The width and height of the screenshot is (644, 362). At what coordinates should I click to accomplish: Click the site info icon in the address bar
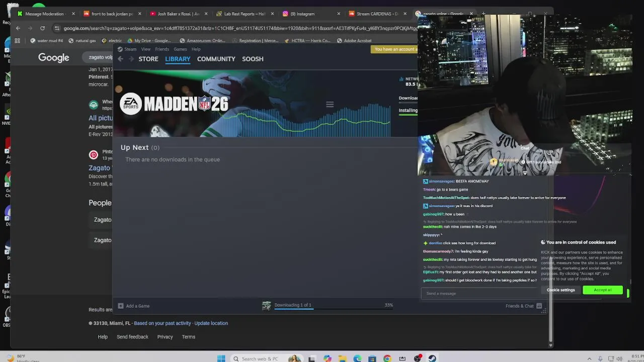[57, 28]
